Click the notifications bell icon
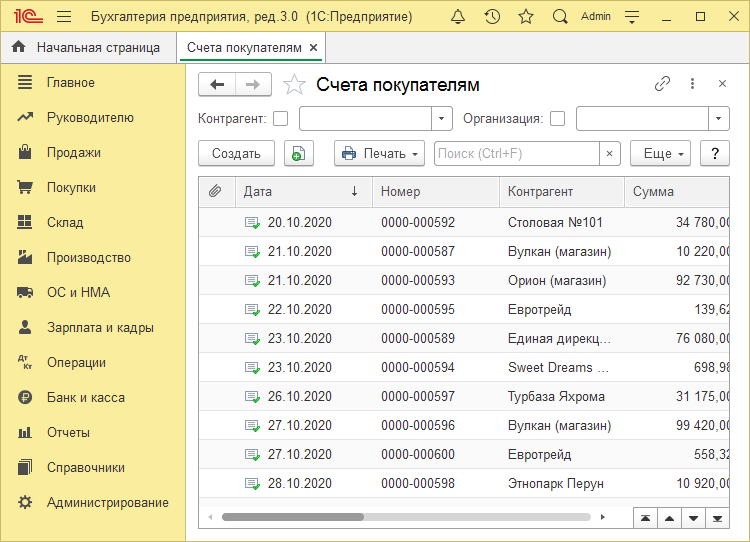 click(x=458, y=17)
